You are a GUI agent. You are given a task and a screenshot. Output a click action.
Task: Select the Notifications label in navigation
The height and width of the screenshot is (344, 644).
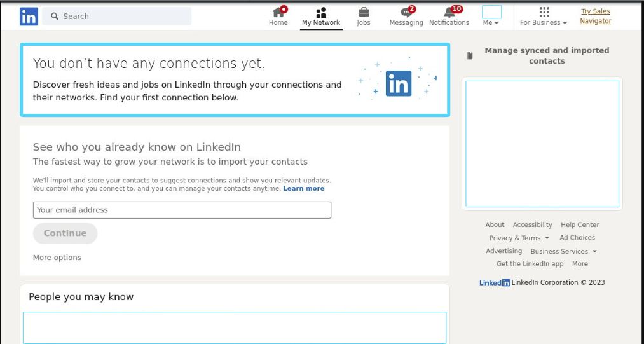pyautogui.click(x=449, y=23)
